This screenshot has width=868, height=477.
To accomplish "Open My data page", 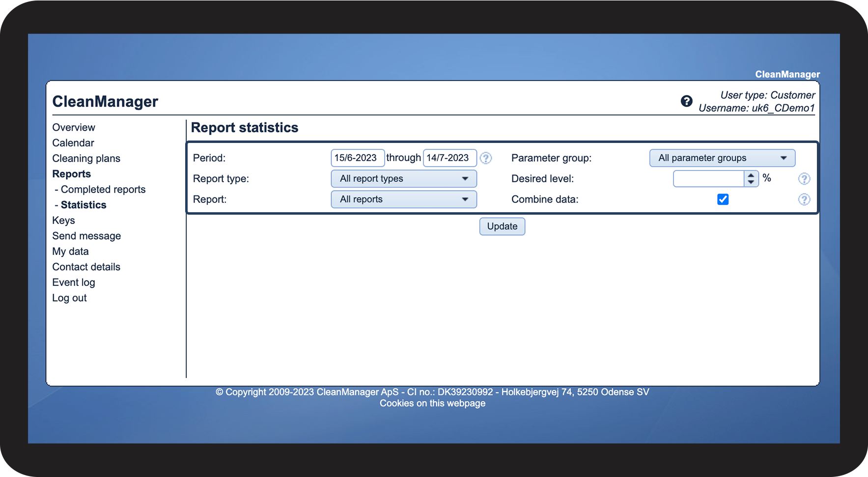I will coord(70,252).
